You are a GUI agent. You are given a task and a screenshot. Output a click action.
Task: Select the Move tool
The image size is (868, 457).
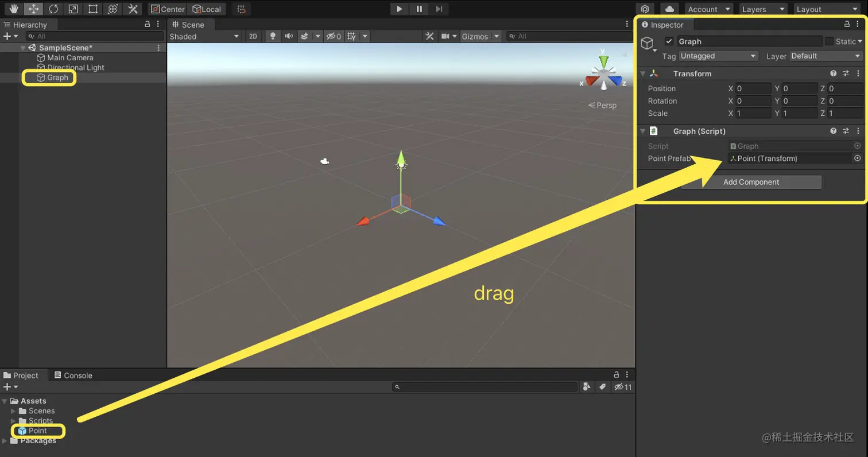[x=33, y=9]
